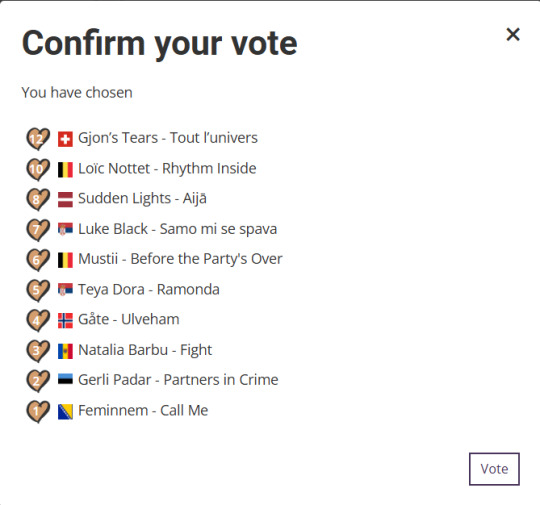Click the 8-point heart icon
This screenshot has width=540, height=505.
coord(38,199)
